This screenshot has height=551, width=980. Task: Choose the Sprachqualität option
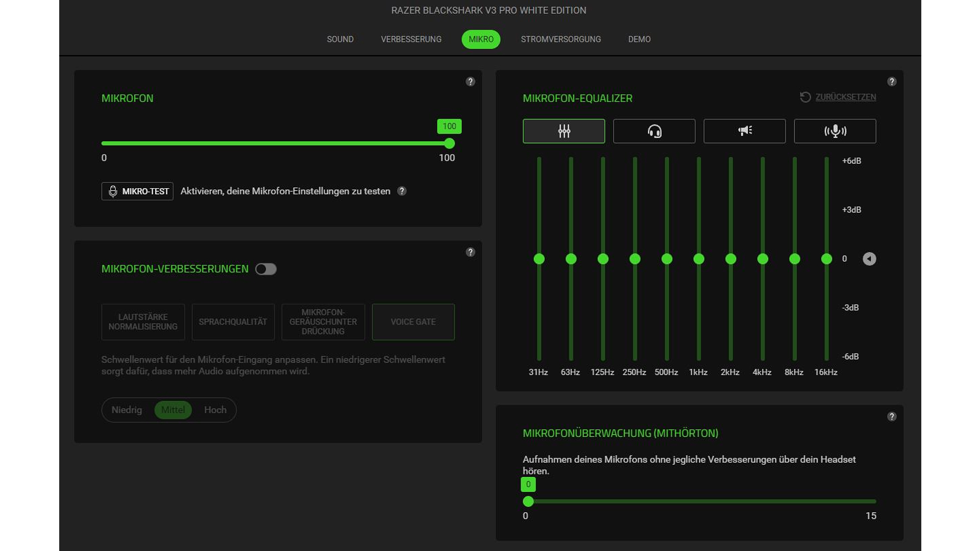[233, 322]
